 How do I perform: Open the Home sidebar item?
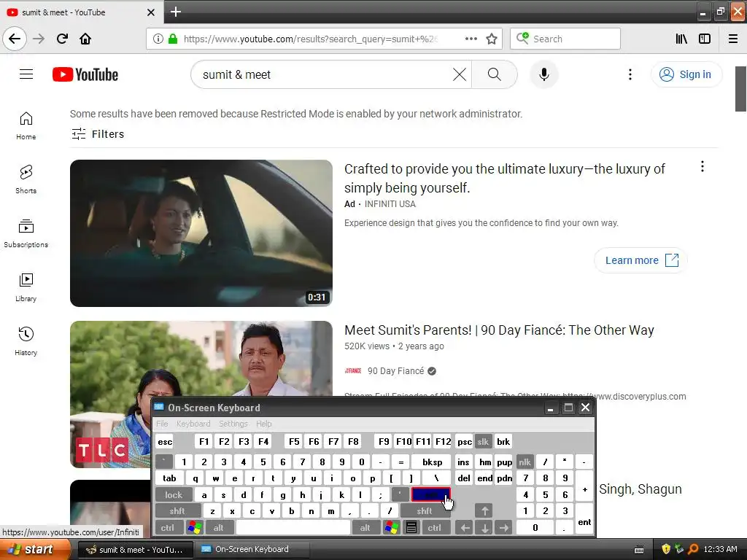click(26, 125)
